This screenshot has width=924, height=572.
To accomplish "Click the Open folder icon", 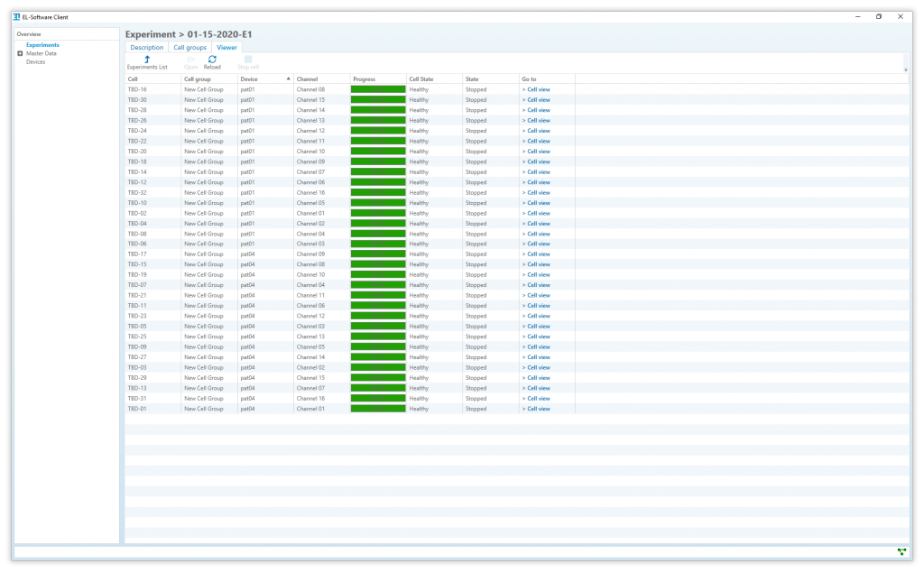I will point(190,59).
